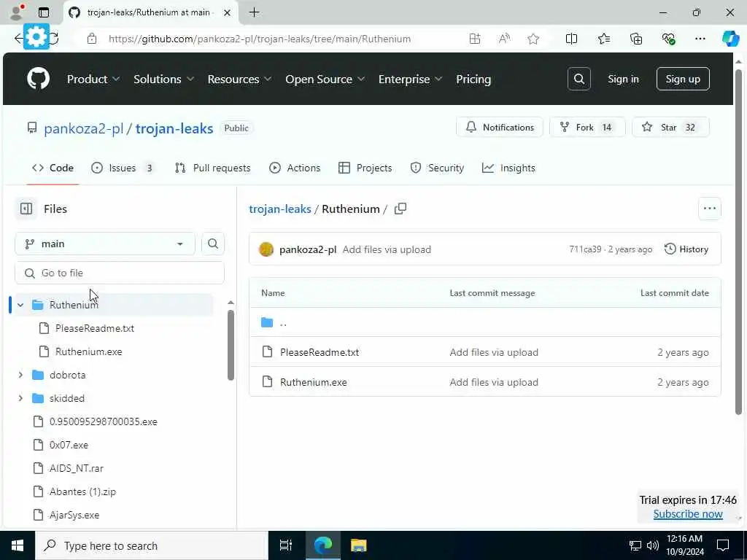Image resolution: width=747 pixels, height=560 pixels.
Task: Open the notification center icon
Action: point(723,545)
